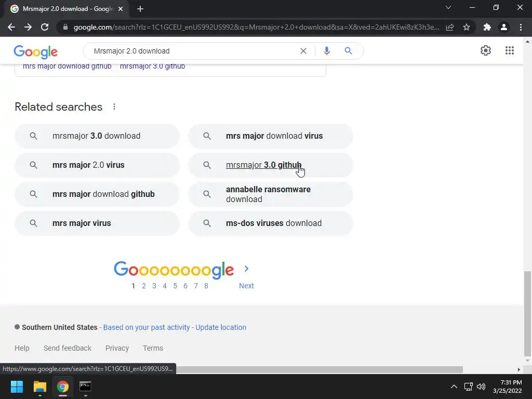
Task: Open the terminal icon on the taskbar
Action: 85,387
